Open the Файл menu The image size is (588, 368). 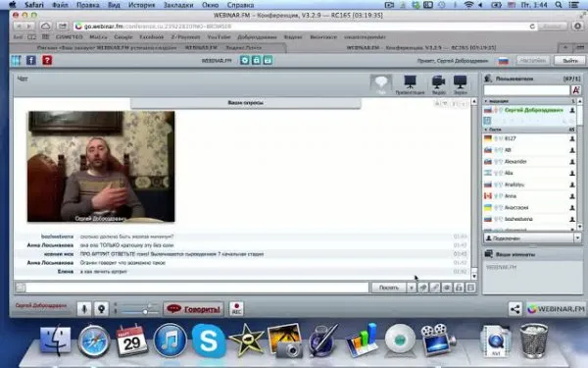coord(60,5)
